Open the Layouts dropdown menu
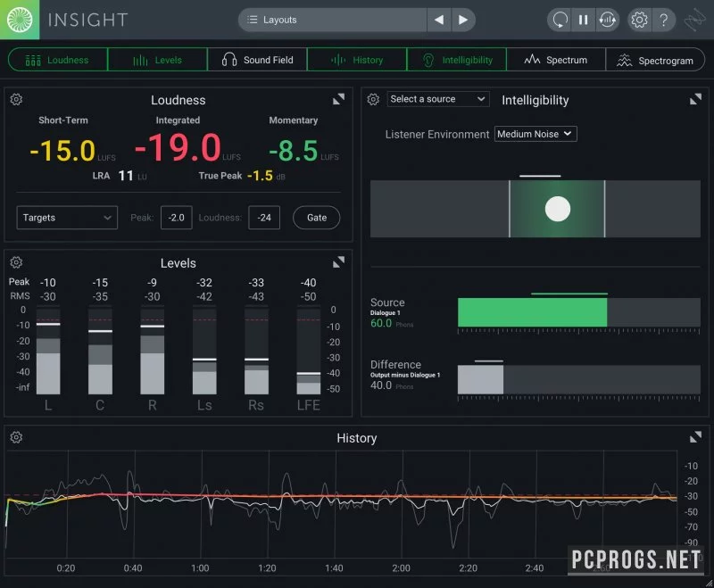This screenshot has width=714, height=588. [x=332, y=20]
